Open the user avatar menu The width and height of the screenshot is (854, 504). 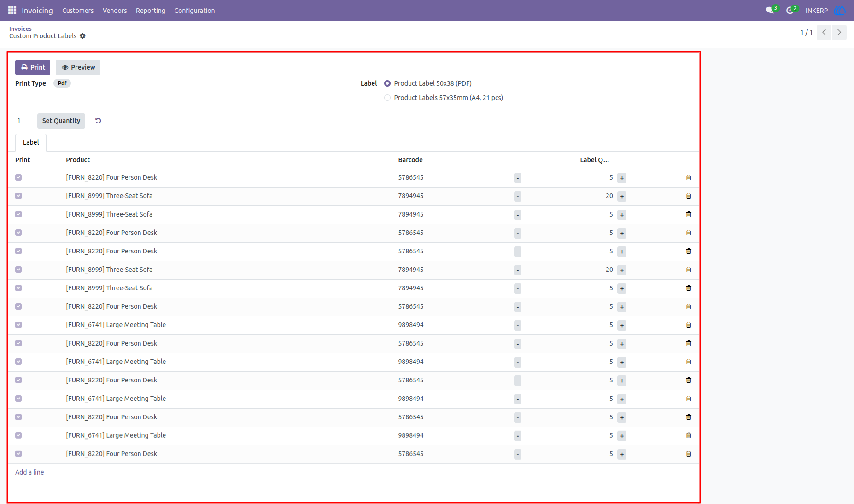(x=840, y=10)
